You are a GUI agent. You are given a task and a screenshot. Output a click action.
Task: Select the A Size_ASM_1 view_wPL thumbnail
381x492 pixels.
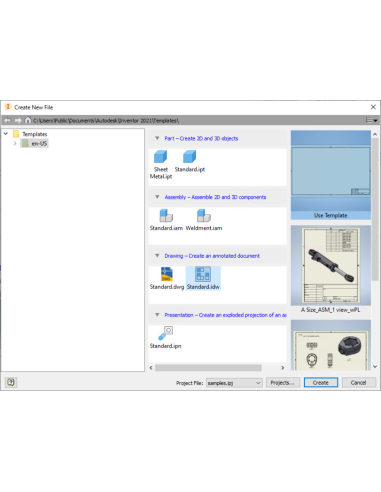click(x=331, y=269)
